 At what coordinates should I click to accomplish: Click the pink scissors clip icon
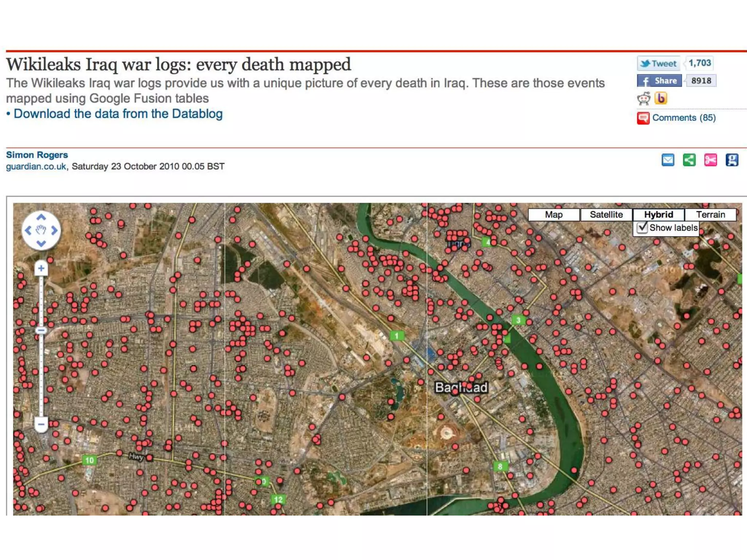(710, 160)
